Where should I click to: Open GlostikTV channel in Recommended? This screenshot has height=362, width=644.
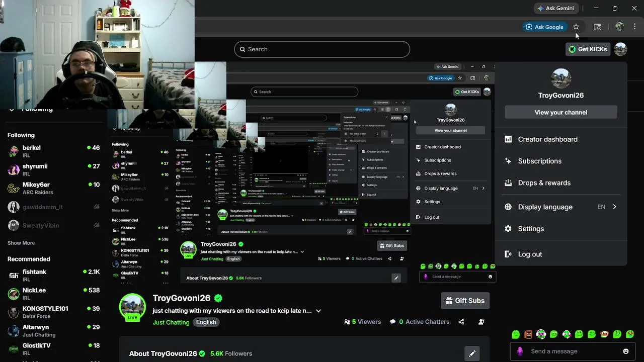pyautogui.click(x=54, y=349)
